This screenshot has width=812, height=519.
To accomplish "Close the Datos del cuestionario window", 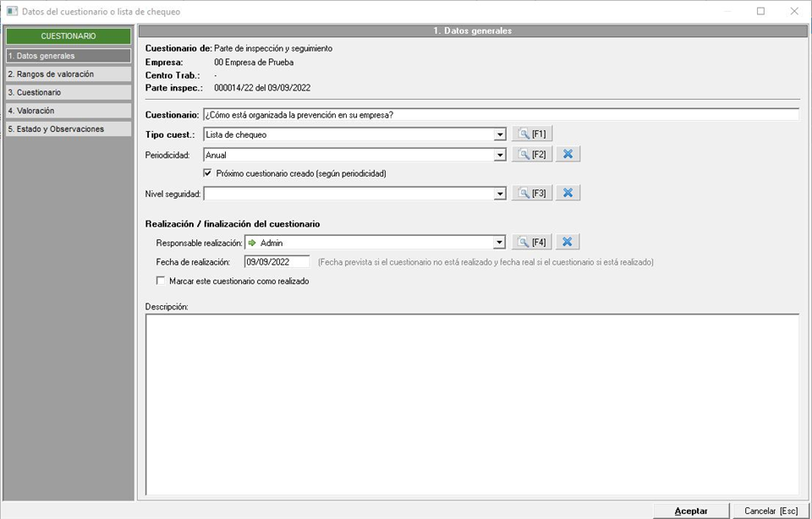I will point(794,11).
